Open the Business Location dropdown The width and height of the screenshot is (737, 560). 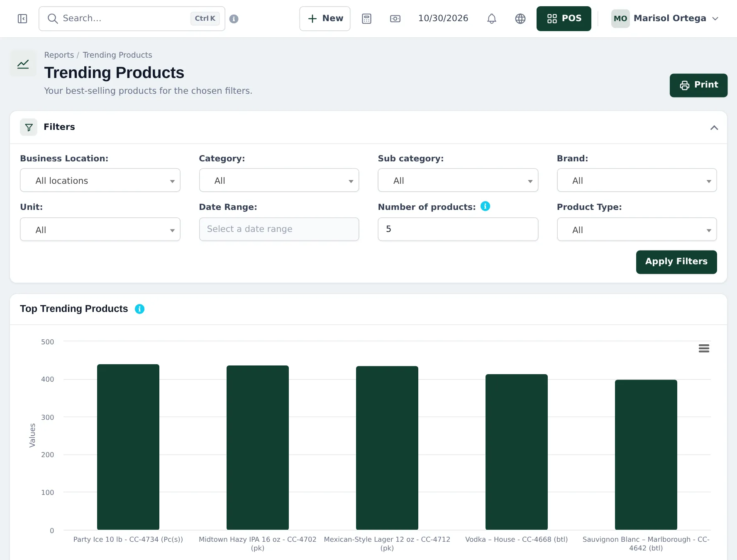tap(100, 180)
